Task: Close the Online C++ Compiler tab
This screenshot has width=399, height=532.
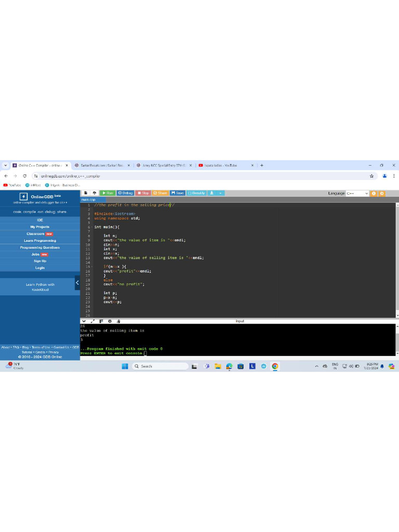Action: point(67,165)
